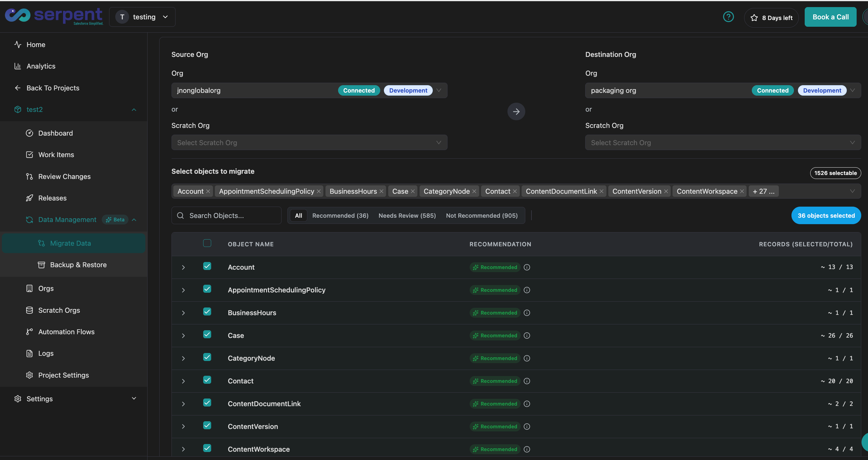This screenshot has width=868, height=460.
Task: Open info icon for BusinessHours recommendation
Action: tap(527, 313)
